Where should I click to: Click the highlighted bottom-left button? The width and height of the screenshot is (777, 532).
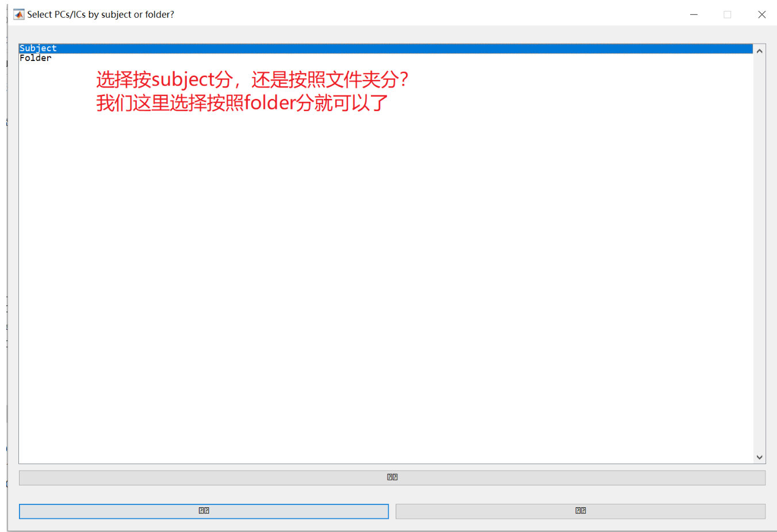(x=204, y=511)
